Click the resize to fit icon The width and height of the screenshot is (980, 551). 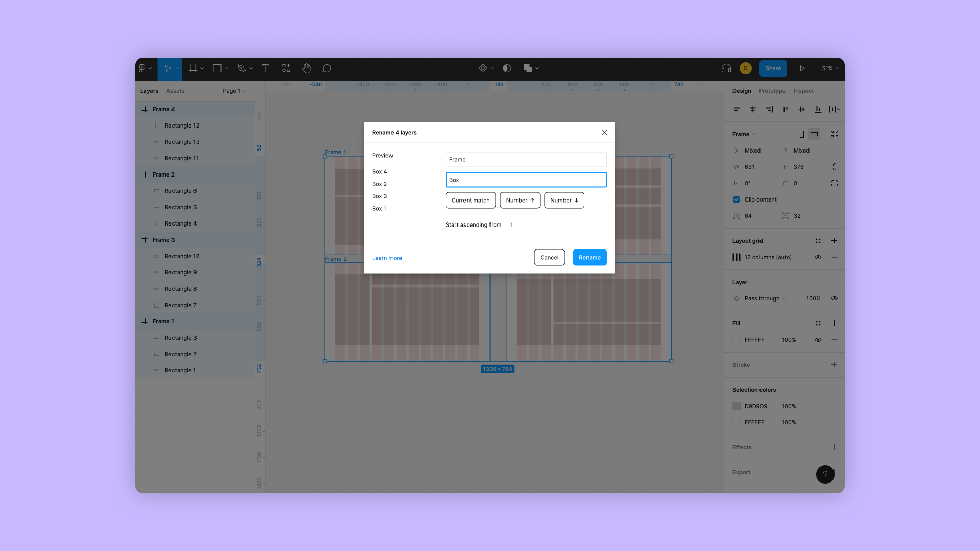pyautogui.click(x=835, y=134)
